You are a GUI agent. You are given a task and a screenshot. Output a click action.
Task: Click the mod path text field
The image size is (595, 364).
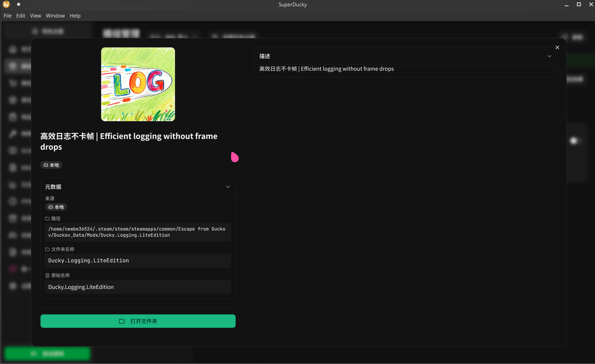[138, 232]
